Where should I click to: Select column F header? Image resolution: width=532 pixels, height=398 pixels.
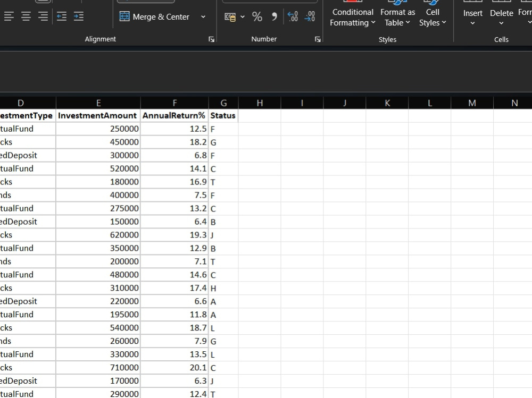174,103
